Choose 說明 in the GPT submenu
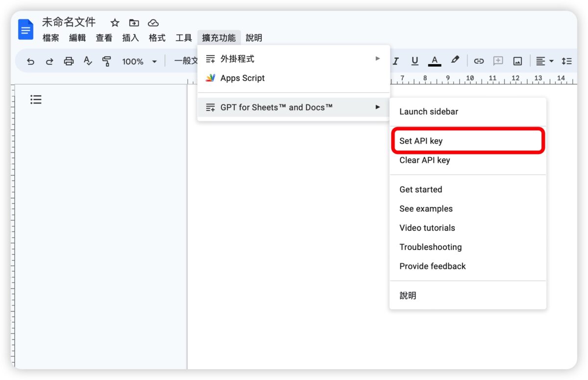588x380 pixels. (467, 296)
